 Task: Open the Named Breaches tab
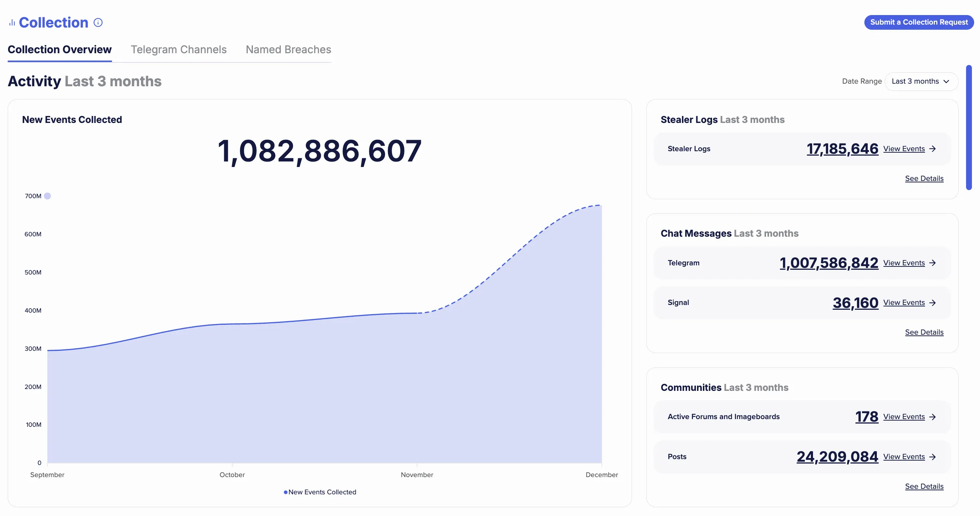pyautogui.click(x=288, y=50)
